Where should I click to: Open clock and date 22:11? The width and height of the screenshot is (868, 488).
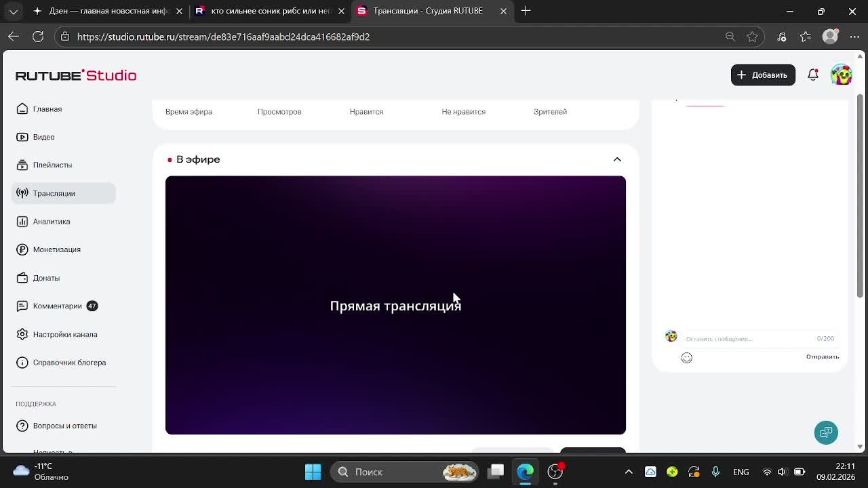click(x=835, y=472)
